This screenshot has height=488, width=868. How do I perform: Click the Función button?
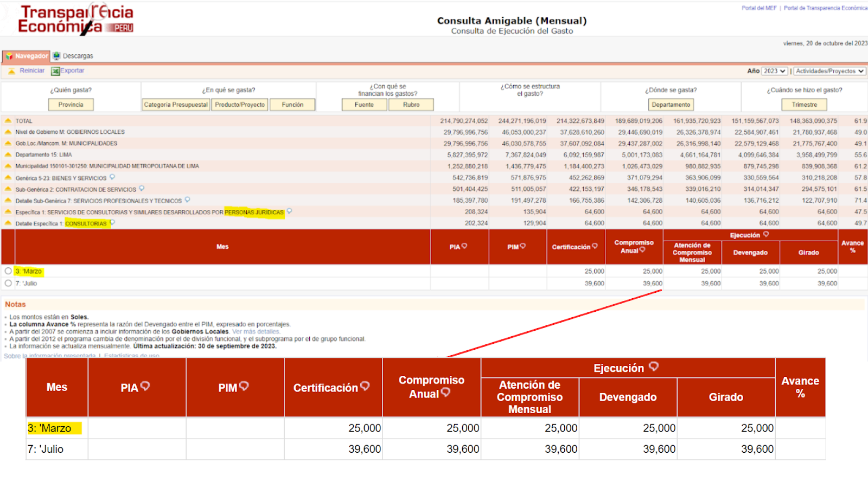(292, 105)
